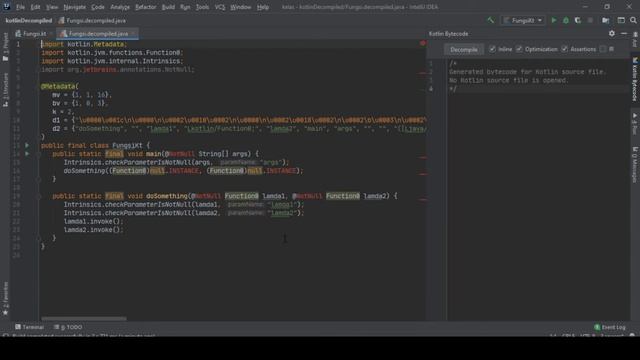Click the 'Kotlin Bytecode' panel title

coord(448,34)
